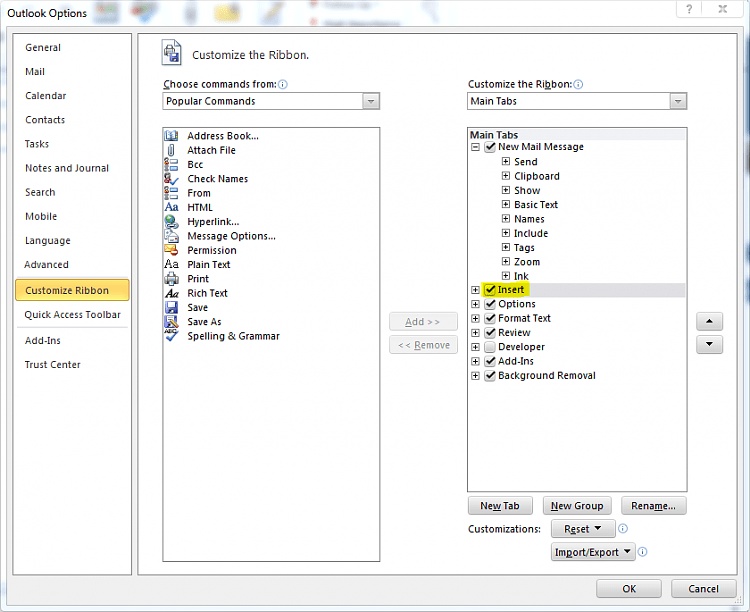This screenshot has width=750, height=612.
Task: Toggle the Insert tab checkbox
Action: 490,290
